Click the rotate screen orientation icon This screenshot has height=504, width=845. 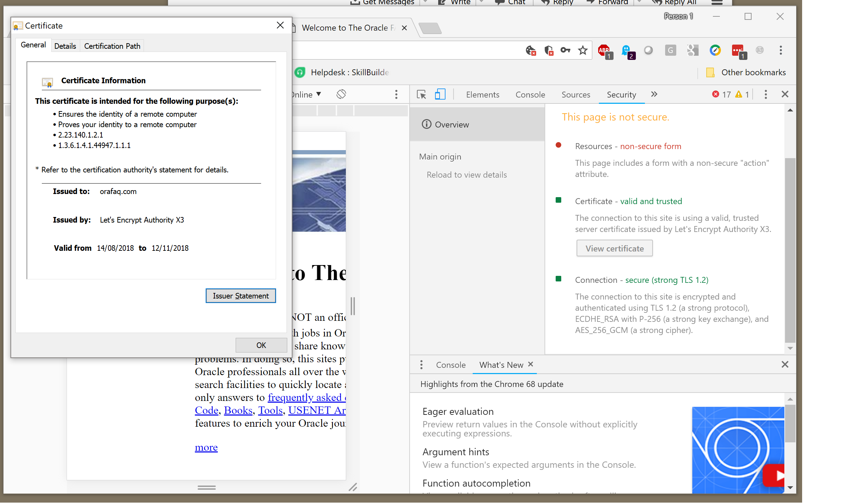pos(341,94)
